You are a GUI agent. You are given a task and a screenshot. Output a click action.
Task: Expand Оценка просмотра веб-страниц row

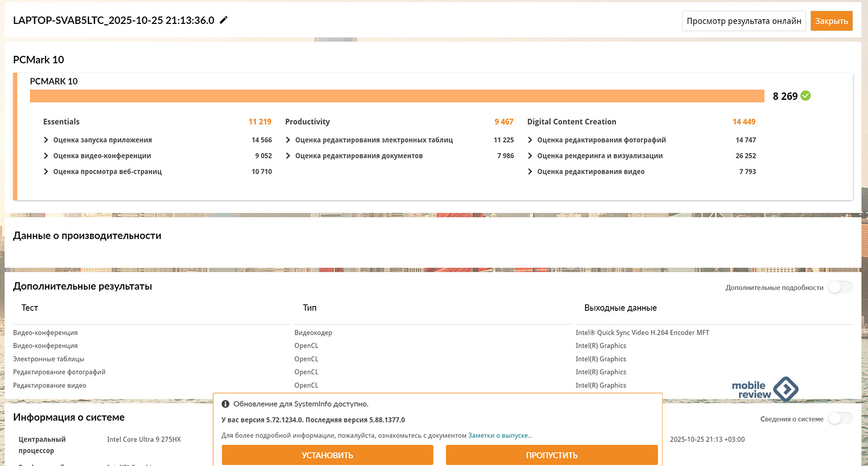click(x=46, y=171)
